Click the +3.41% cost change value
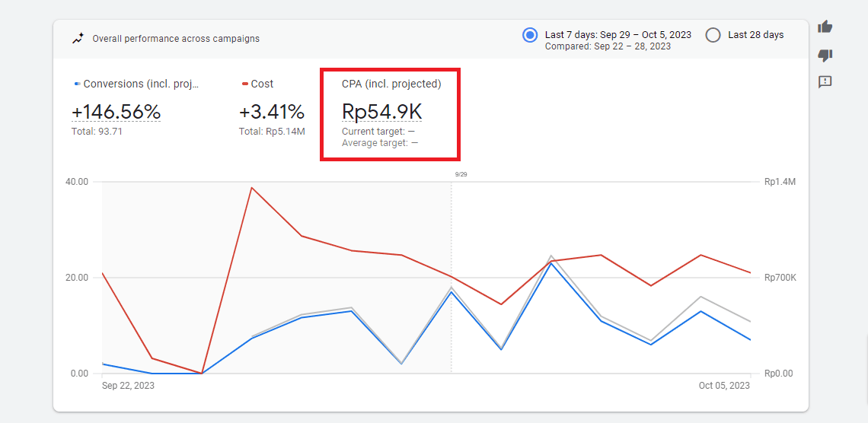This screenshot has height=423, width=868. [272, 113]
